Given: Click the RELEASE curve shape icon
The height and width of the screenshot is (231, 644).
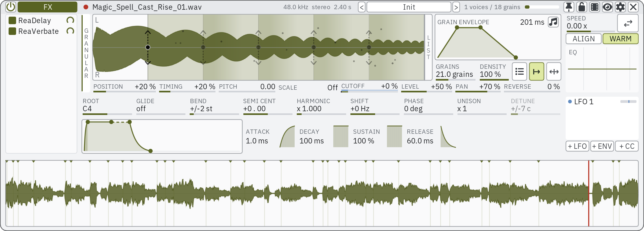Looking at the screenshot, I should [448, 136].
